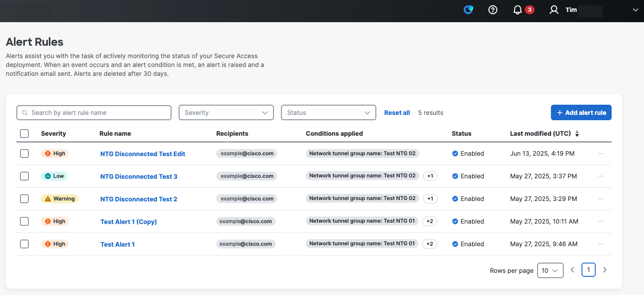Go to previous page arrow
The width and height of the screenshot is (644, 295).
573,270
